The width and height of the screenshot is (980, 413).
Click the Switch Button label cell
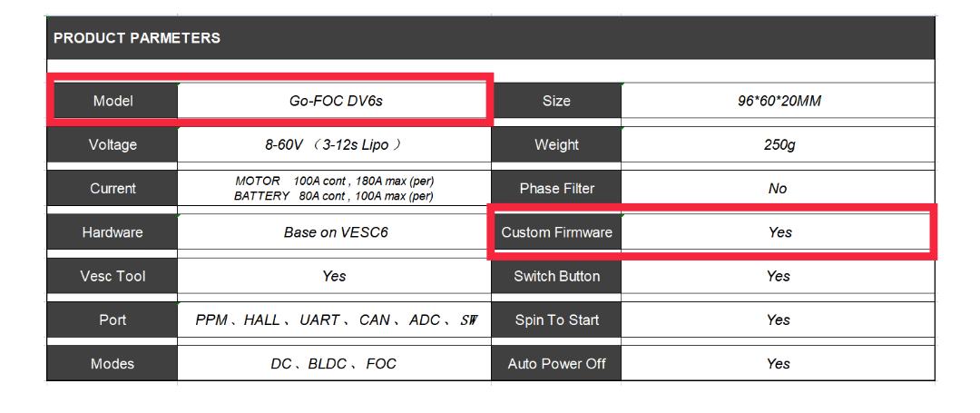(556, 276)
